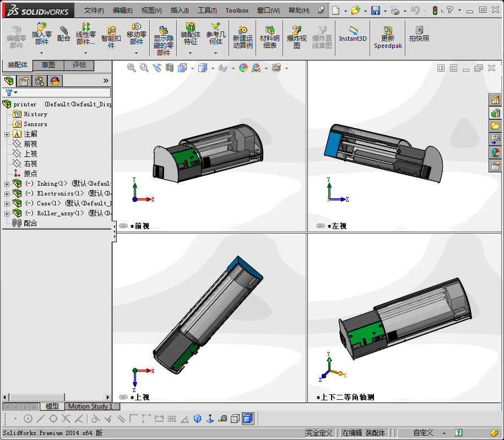
Task: Click the Rebuild traffic light icon
Action: click(435, 10)
